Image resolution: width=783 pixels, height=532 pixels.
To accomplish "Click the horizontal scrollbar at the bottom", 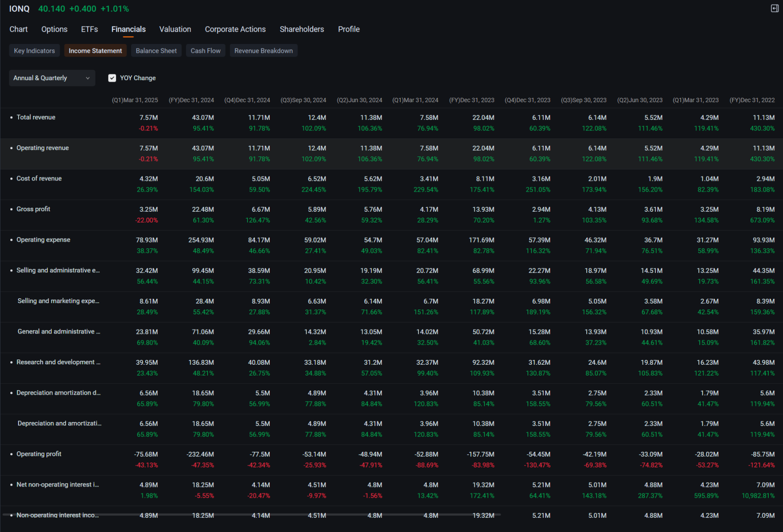I will (x=252, y=514).
